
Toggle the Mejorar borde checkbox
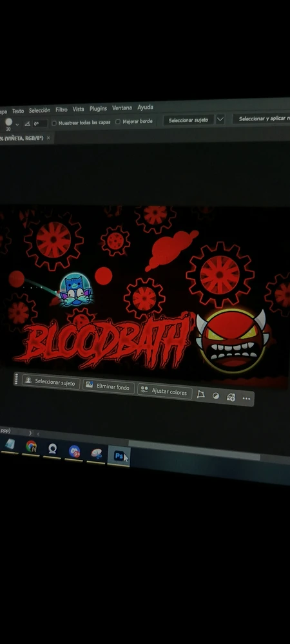[118, 122]
